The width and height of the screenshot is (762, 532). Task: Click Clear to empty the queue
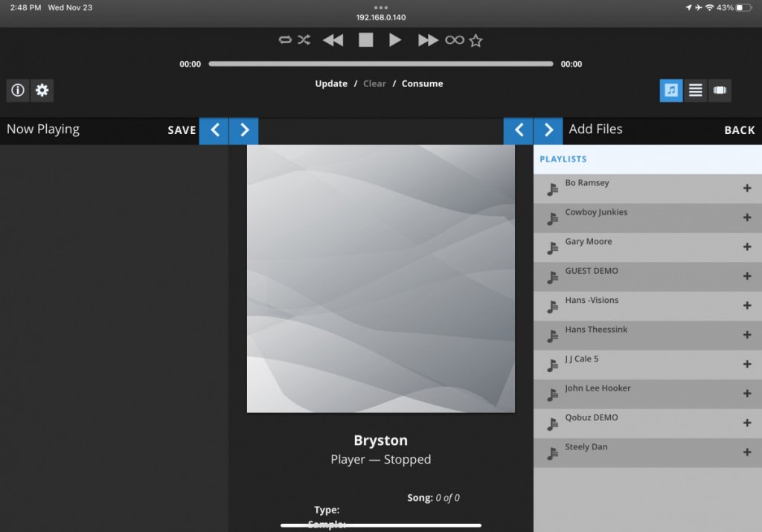(x=374, y=83)
